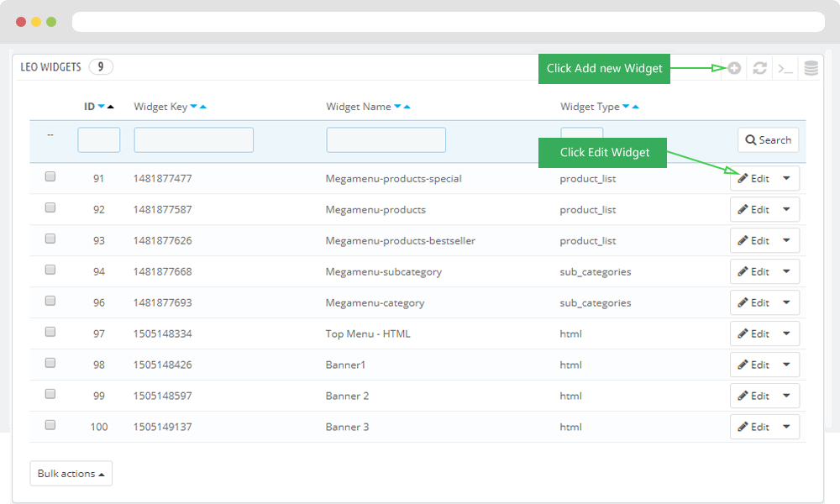Open Bulk actions dropdown
The image size is (840, 504).
pyautogui.click(x=71, y=474)
